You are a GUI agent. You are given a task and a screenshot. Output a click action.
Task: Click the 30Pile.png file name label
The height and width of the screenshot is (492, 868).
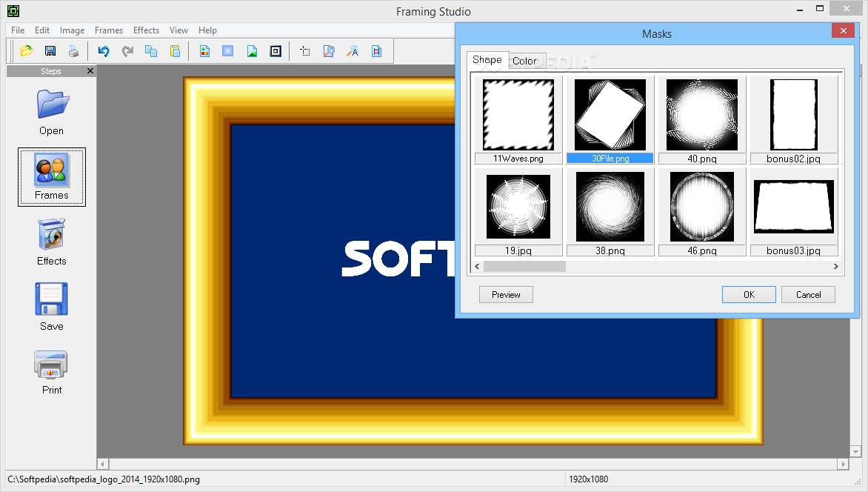(610, 159)
